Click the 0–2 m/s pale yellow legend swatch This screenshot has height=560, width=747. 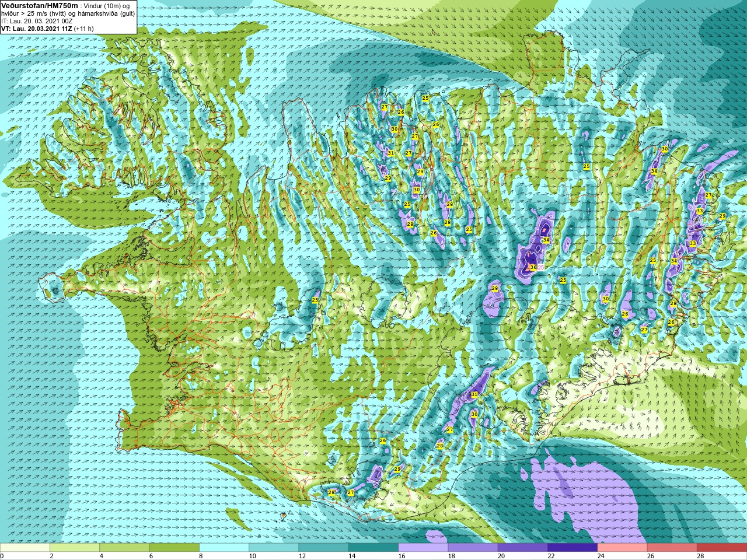[x=25, y=548]
